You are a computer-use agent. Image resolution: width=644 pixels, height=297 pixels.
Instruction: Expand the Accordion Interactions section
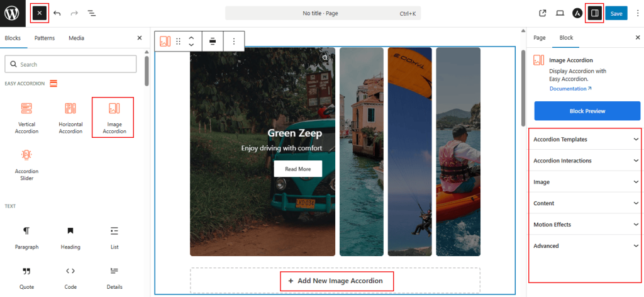(585, 160)
